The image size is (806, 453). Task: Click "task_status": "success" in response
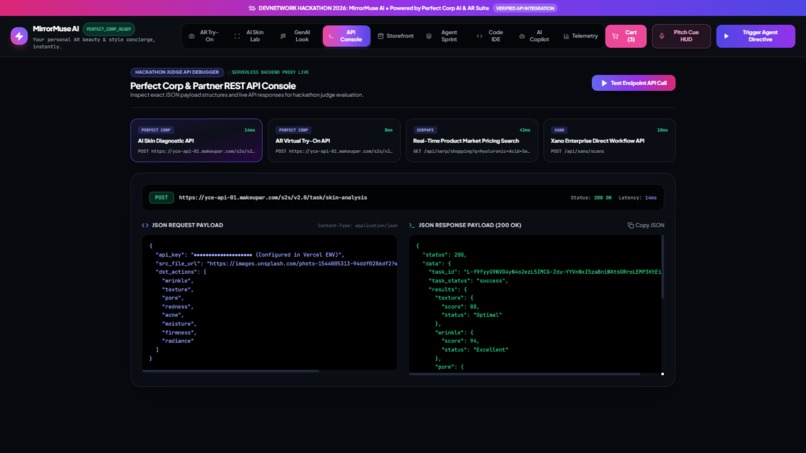[468, 281]
